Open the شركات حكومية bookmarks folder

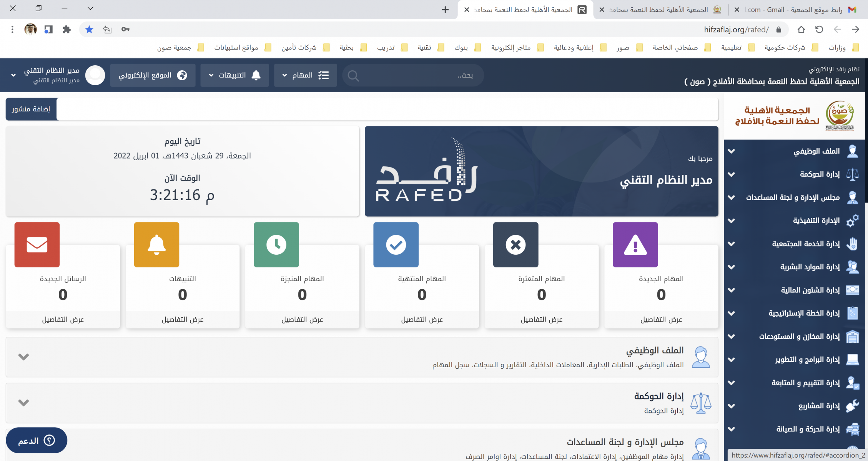tap(792, 47)
